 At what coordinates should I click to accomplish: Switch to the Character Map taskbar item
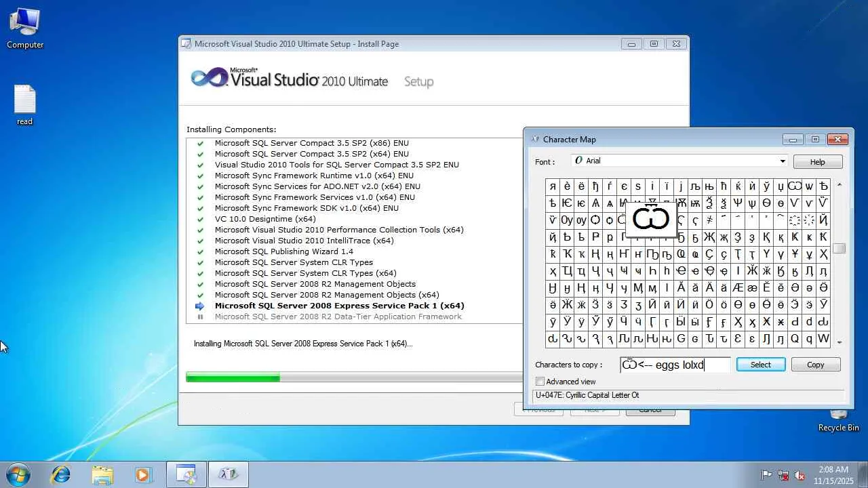click(228, 474)
